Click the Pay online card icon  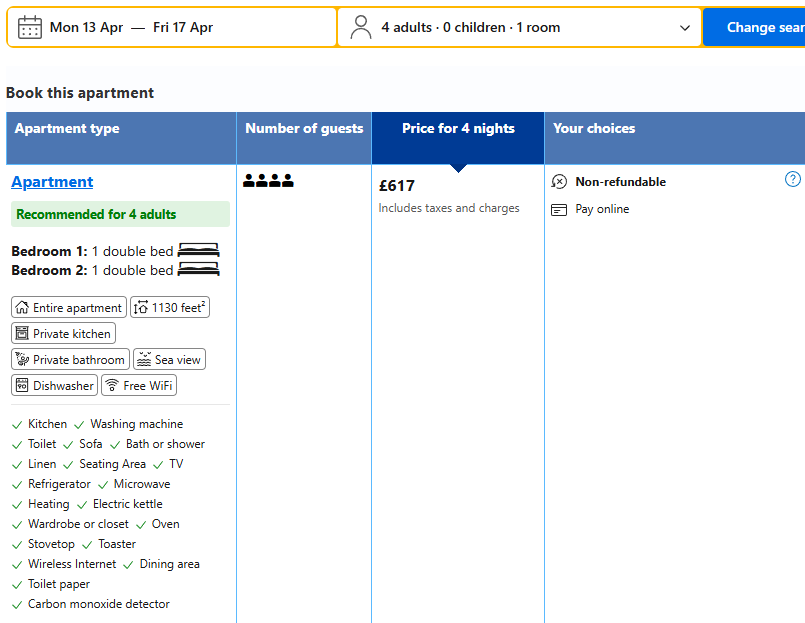(559, 210)
